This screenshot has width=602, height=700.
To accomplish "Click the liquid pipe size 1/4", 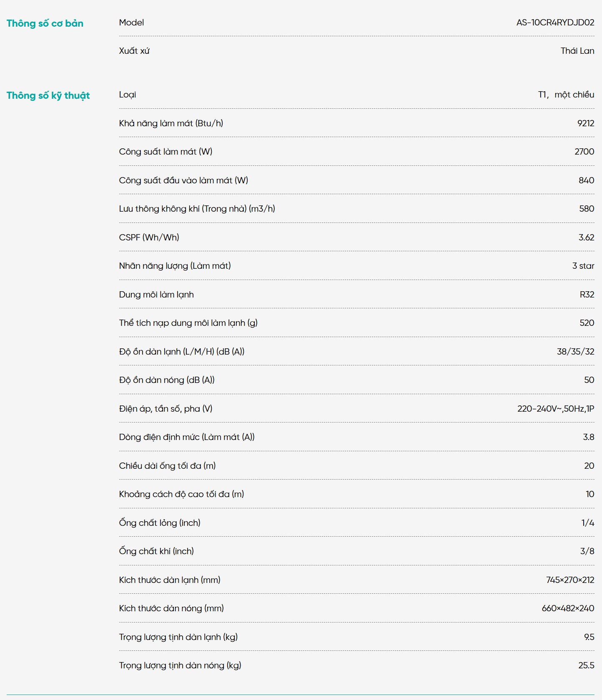I will 587,523.
